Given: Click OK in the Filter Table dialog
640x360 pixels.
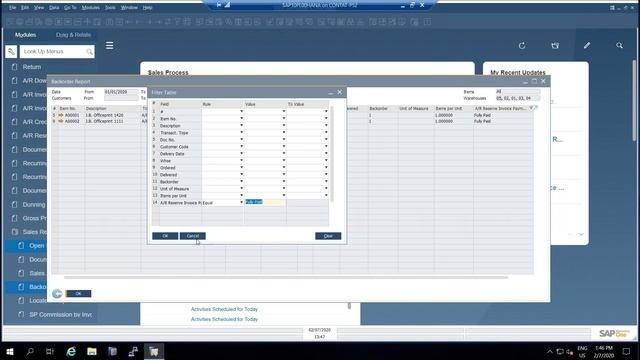Looking at the screenshot, I should click(165, 236).
